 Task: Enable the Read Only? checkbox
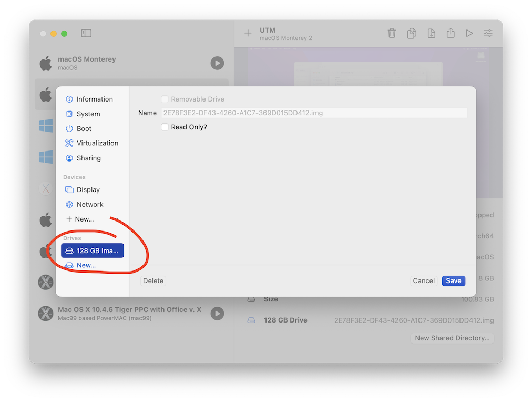point(165,127)
